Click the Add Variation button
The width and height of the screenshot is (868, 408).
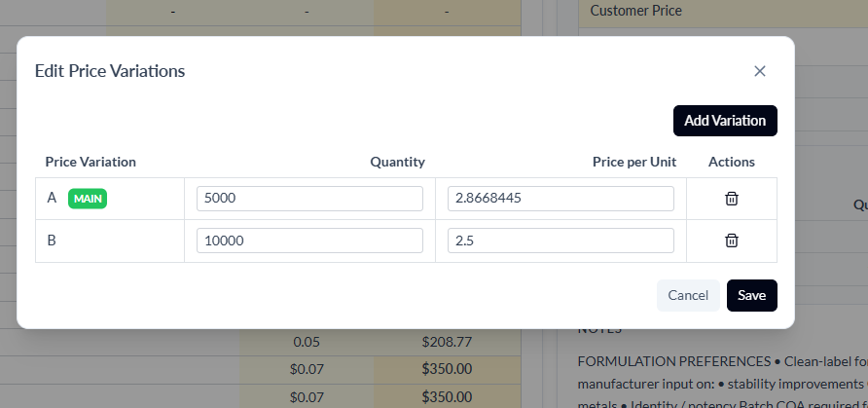pyautogui.click(x=725, y=121)
